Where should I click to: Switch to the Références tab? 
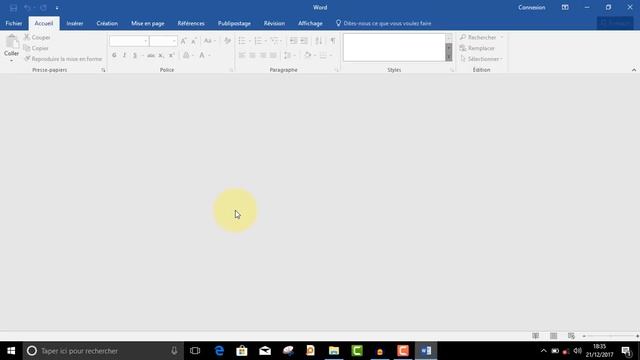coord(191,23)
